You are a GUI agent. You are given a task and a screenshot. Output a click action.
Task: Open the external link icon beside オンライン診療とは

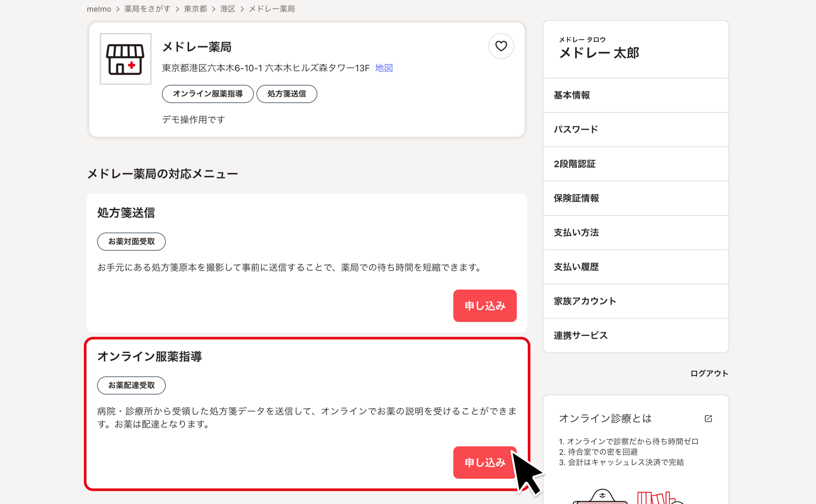pos(708,419)
